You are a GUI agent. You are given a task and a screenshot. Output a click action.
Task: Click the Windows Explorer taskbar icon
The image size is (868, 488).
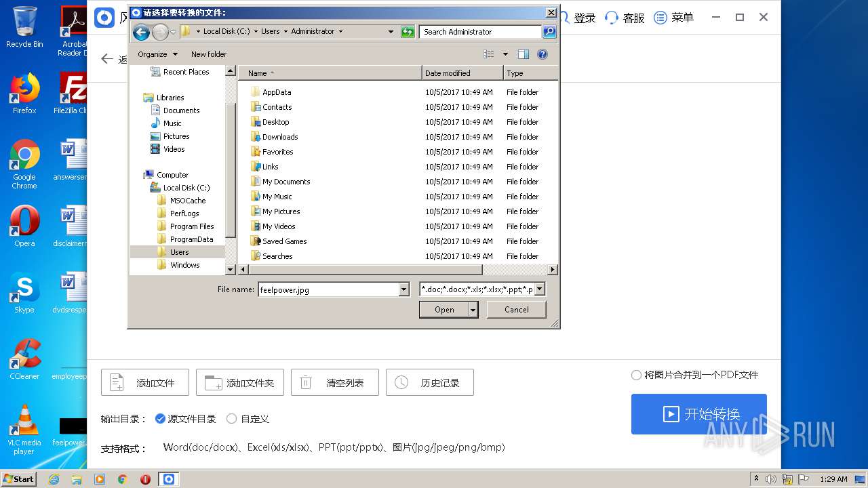pyautogui.click(x=77, y=479)
